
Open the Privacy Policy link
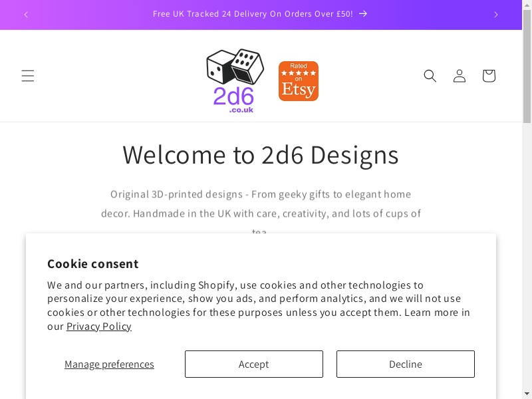(99, 327)
